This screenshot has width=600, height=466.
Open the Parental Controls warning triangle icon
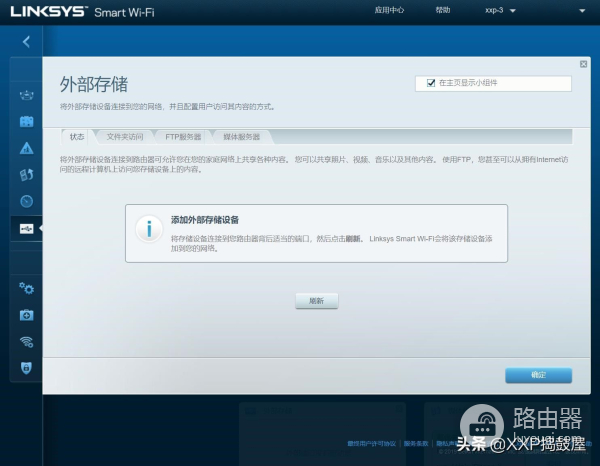tap(26, 148)
